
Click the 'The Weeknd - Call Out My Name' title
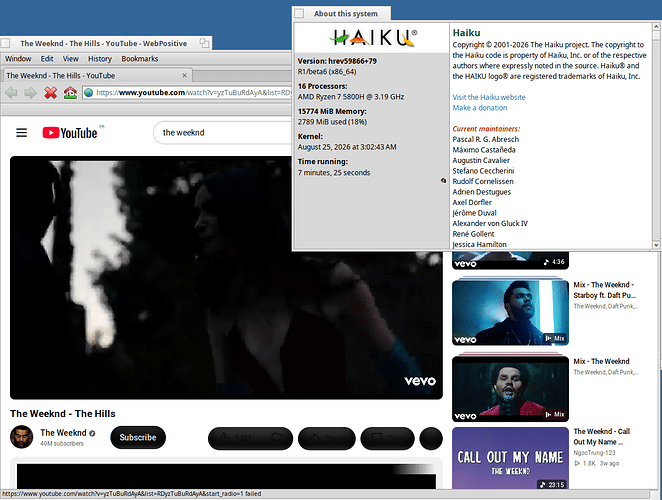tap(602, 437)
